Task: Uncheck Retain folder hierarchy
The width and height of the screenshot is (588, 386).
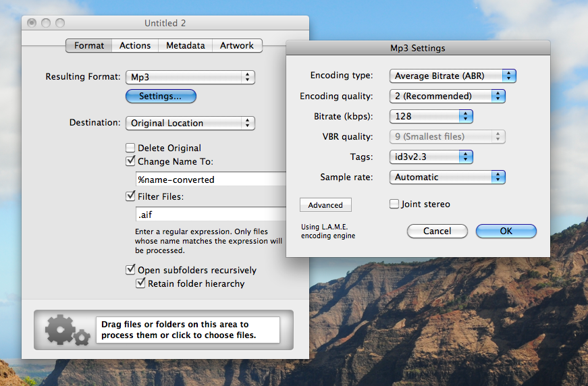Action: point(141,284)
